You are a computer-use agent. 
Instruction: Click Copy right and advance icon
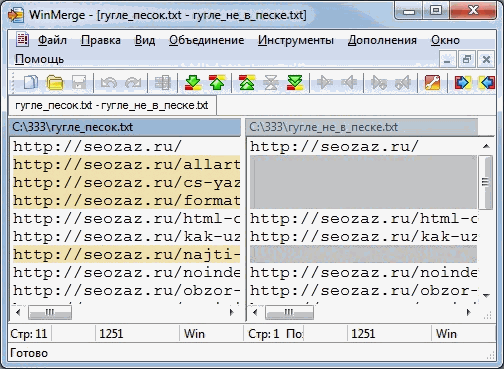[379, 82]
